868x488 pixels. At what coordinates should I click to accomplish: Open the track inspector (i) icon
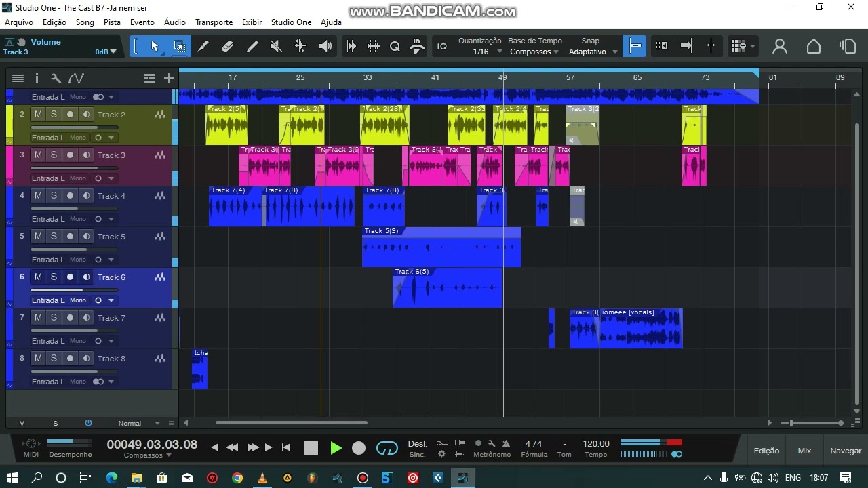click(x=37, y=79)
